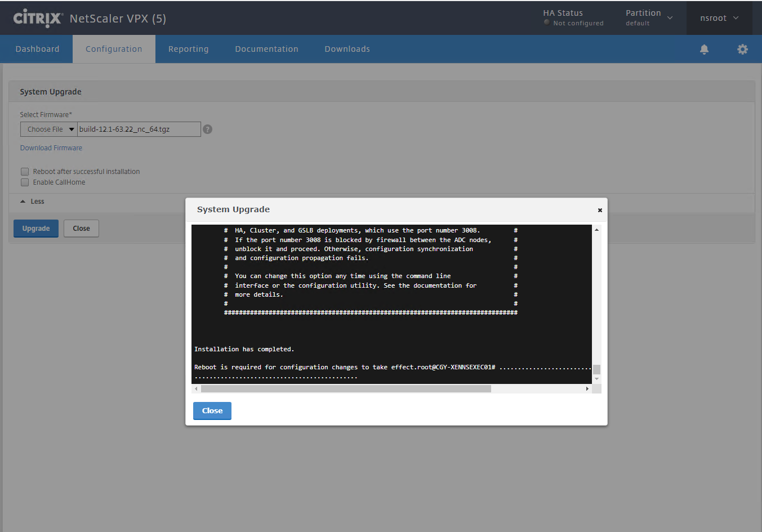
Task: Expand the Partition default dropdown
Action: (x=649, y=17)
